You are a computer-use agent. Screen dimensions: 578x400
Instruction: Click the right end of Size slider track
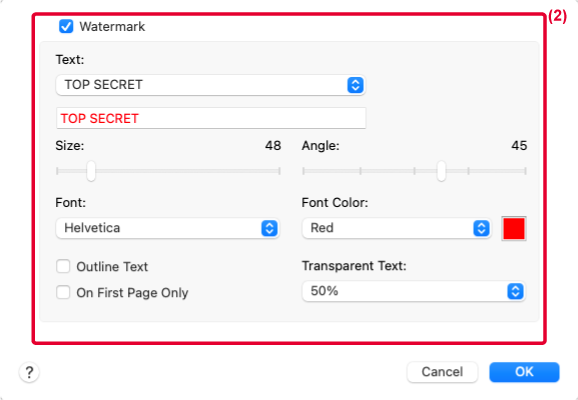pos(279,171)
